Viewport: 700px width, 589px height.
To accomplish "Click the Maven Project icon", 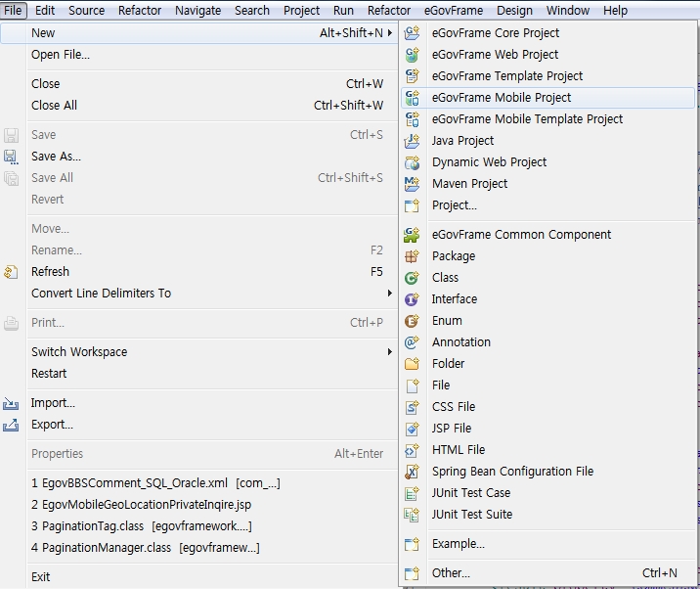I will pos(412,184).
